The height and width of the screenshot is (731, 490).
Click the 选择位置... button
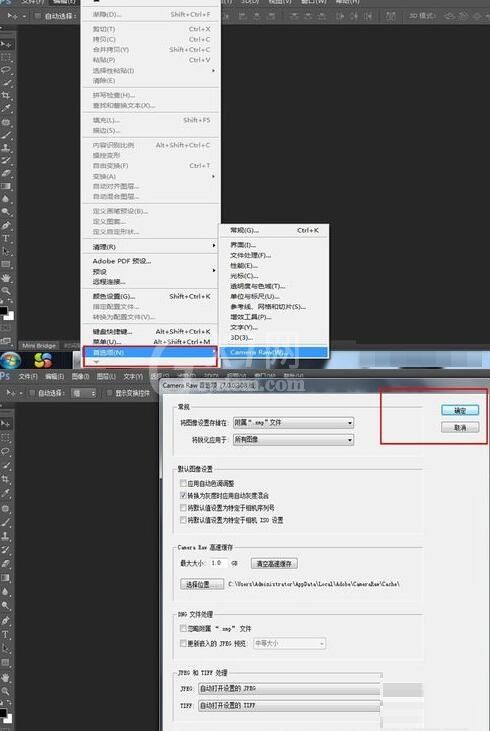(x=202, y=584)
